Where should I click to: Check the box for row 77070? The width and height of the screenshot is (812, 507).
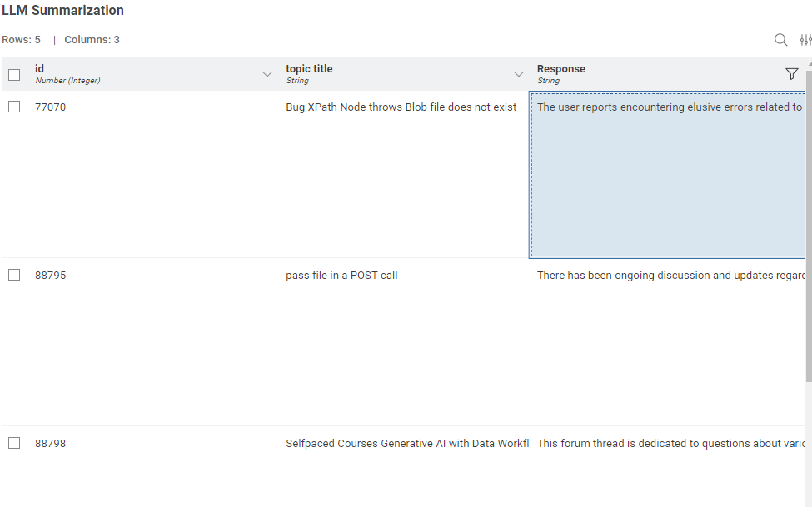click(x=14, y=107)
